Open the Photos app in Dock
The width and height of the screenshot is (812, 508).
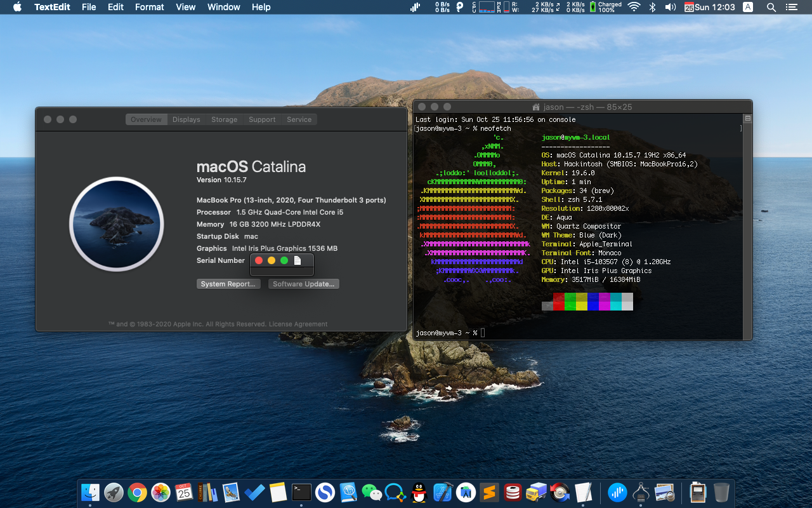point(161,492)
